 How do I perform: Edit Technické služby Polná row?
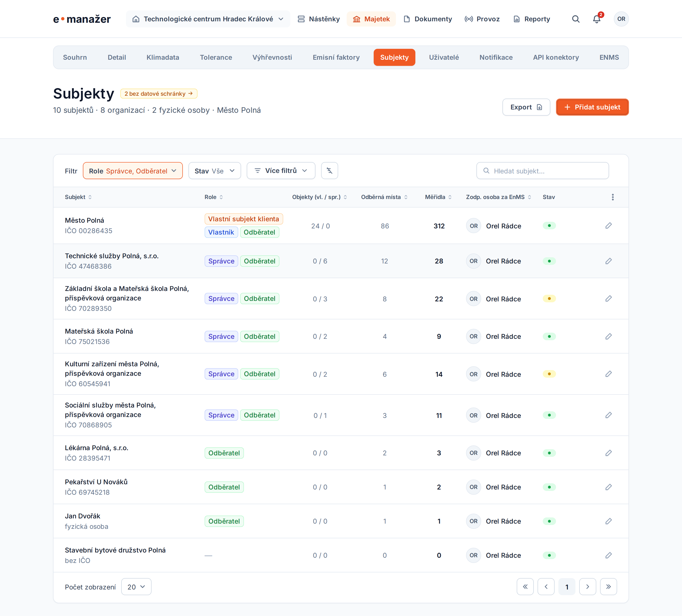(609, 261)
